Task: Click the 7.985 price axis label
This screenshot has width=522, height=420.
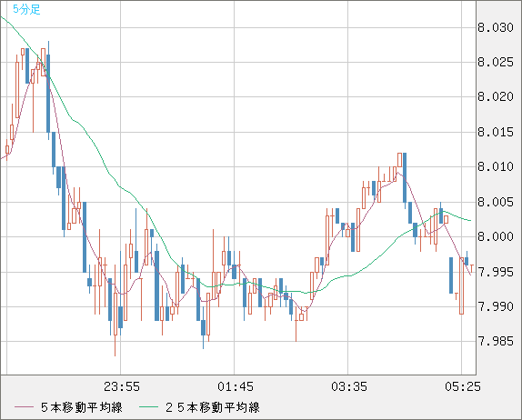Action: (496, 341)
